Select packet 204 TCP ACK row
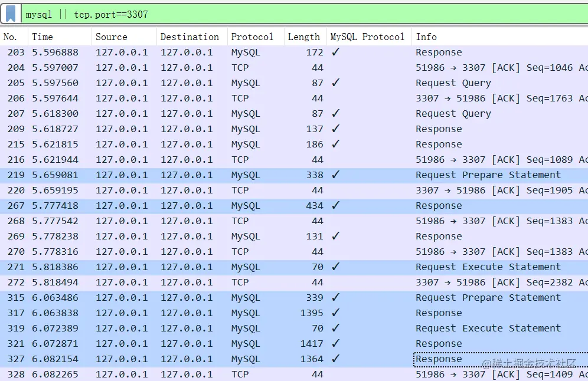The width and height of the screenshot is (588, 381). point(294,67)
